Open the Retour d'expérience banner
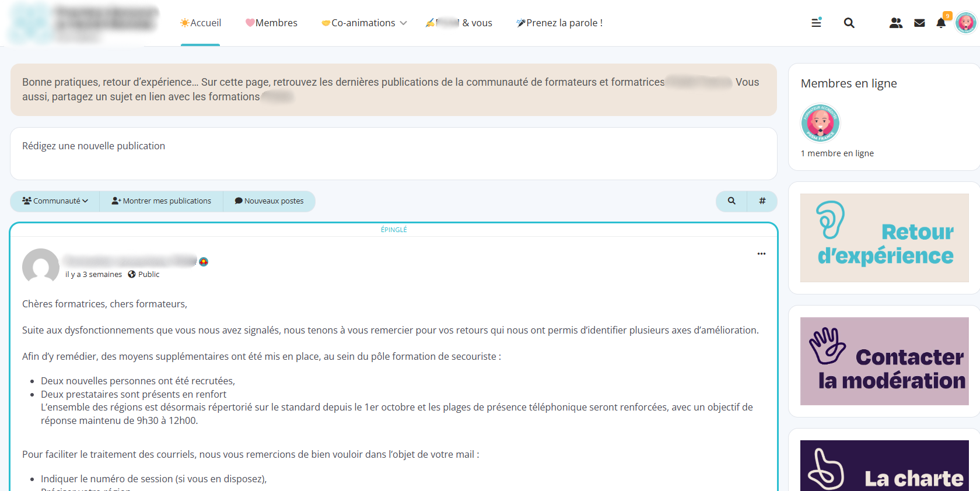The width and height of the screenshot is (980, 491). pos(884,238)
